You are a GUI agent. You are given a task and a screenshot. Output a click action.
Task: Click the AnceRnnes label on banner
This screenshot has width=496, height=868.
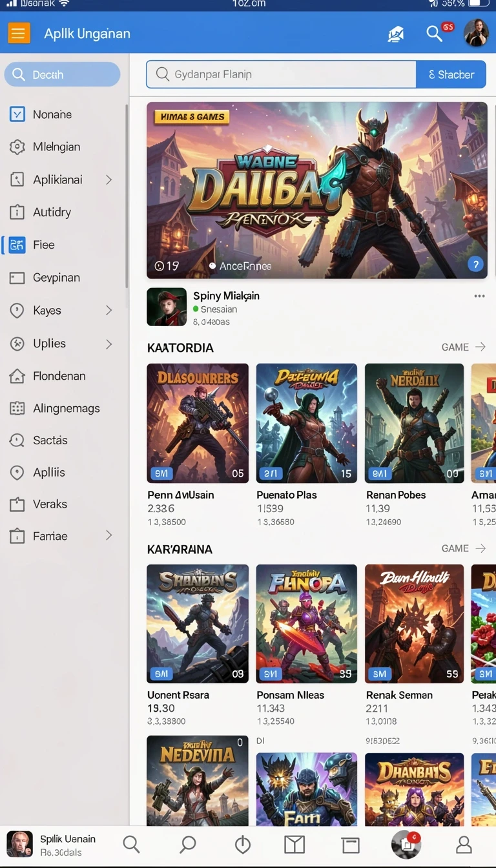(245, 266)
